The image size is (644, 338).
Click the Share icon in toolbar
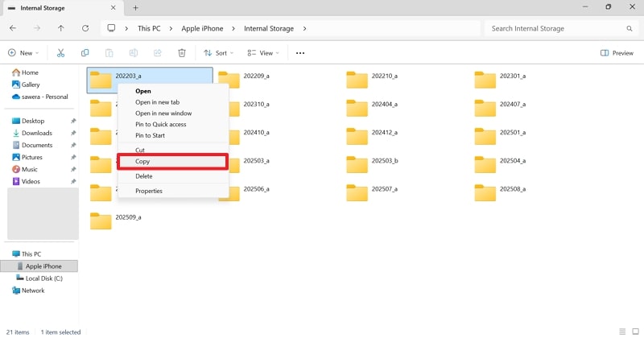(158, 53)
